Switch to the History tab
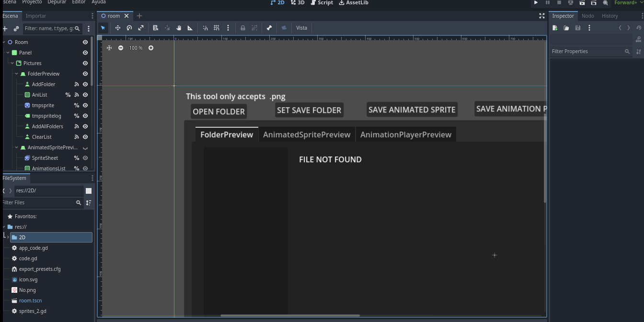 [x=610, y=16]
